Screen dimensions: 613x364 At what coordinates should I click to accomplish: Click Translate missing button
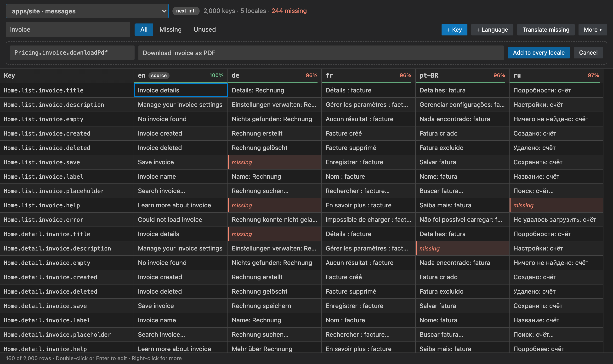(546, 30)
